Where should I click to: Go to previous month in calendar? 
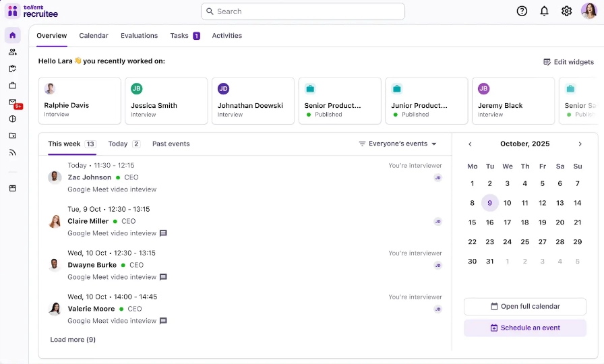pyautogui.click(x=470, y=144)
